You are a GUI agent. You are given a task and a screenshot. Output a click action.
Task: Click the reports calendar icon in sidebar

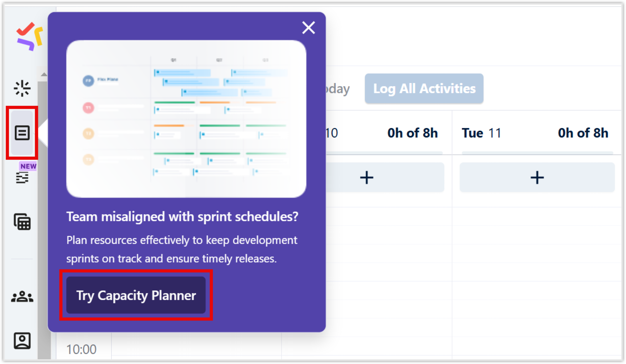[x=22, y=222]
